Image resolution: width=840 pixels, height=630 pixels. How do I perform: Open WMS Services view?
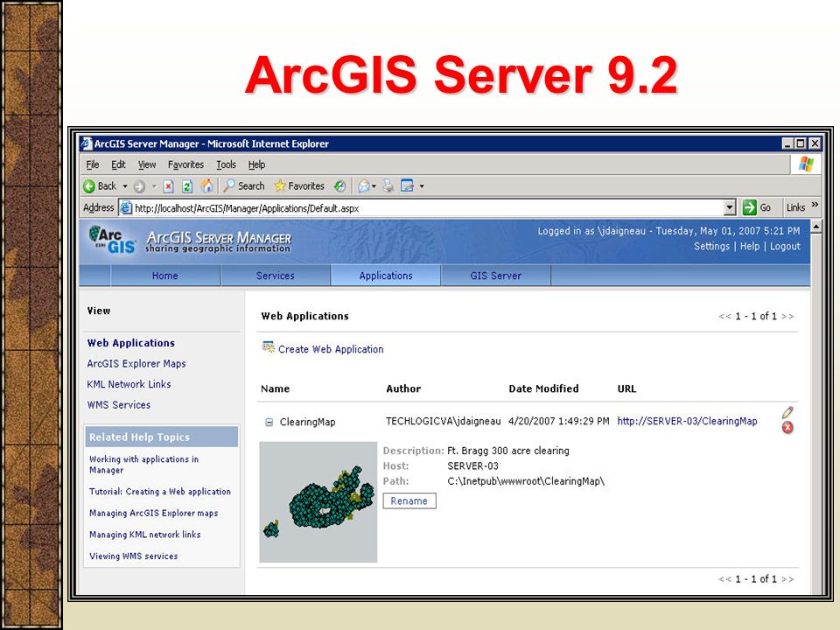click(x=118, y=405)
